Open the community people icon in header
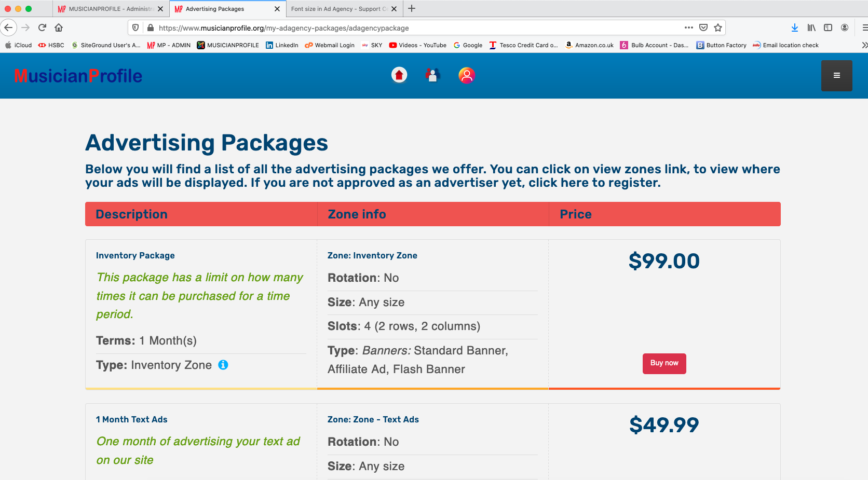Viewport: 868px width, 480px height. 432,75
